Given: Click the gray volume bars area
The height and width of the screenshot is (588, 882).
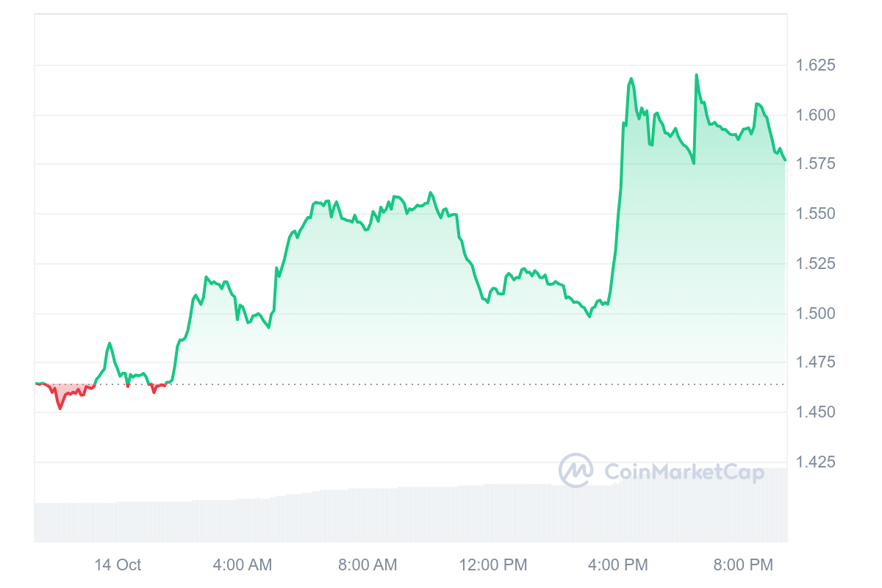Looking at the screenshot, I should tap(410, 514).
